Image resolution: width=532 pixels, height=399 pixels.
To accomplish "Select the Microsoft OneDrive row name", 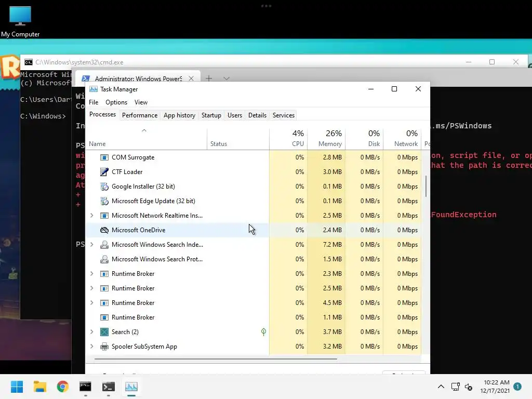I will 138,230.
